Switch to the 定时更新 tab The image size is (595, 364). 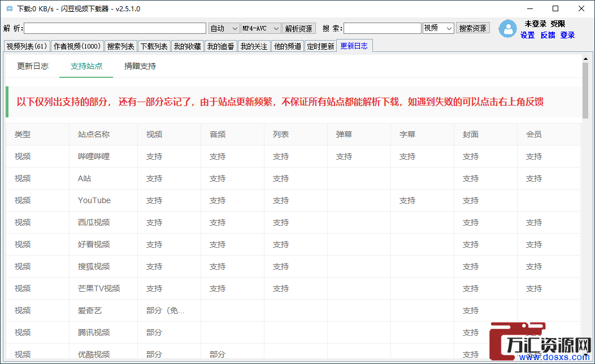[320, 46]
